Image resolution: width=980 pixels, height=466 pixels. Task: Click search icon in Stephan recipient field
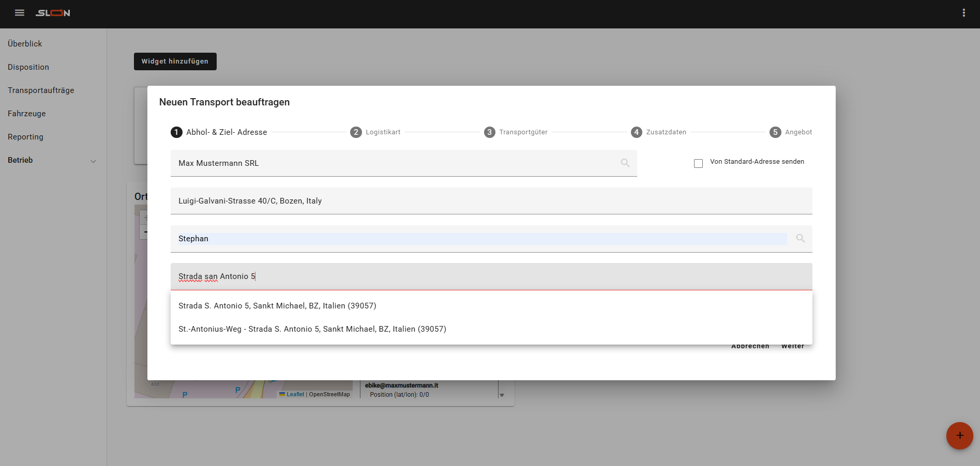[x=800, y=239]
